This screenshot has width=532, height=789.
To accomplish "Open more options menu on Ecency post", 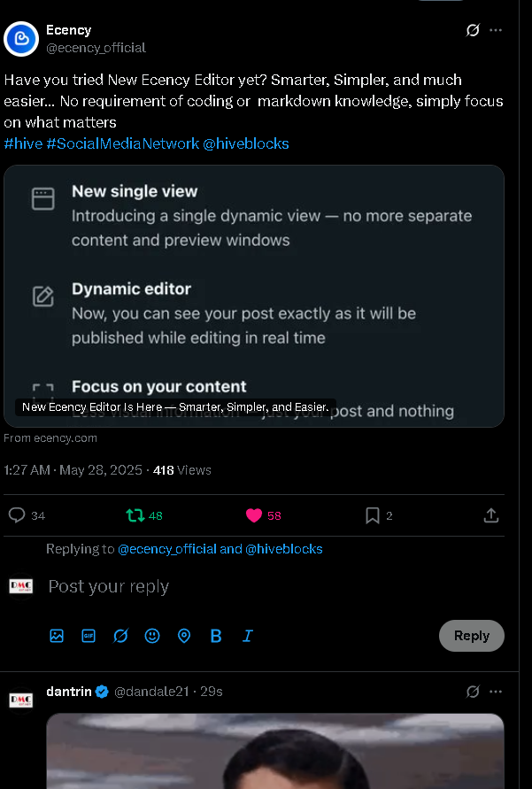I will (496, 30).
